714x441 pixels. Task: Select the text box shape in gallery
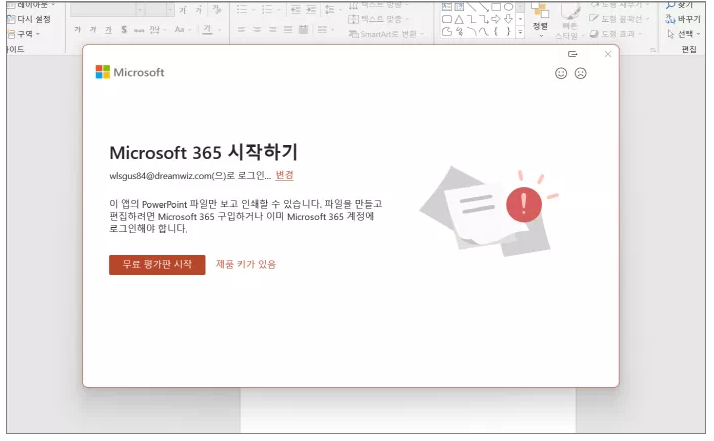click(447, 6)
